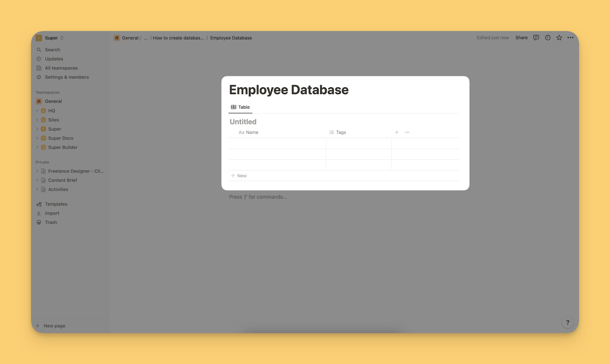The width and height of the screenshot is (610, 364).
Task: Click the Super teamspace icon
Action: click(43, 129)
